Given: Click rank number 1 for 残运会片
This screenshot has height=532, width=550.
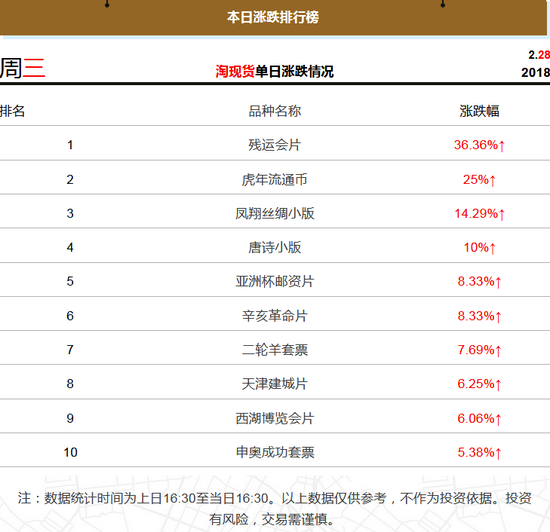Looking at the screenshot, I should click(70, 145).
